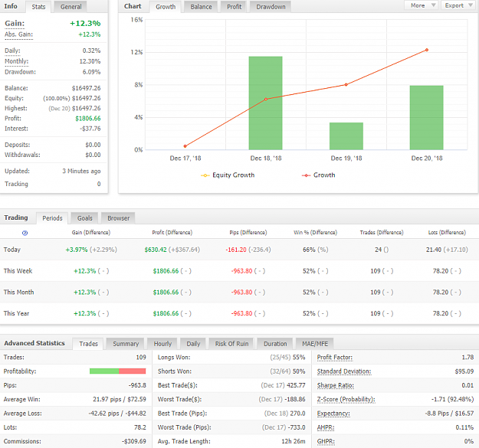Switch to the General tab in the Info panel

click(x=71, y=7)
